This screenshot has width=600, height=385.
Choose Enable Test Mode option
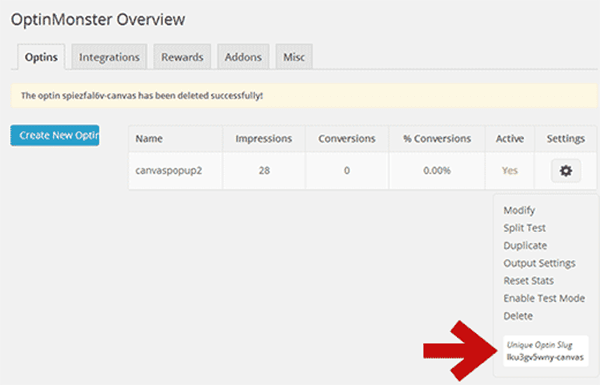pos(544,298)
